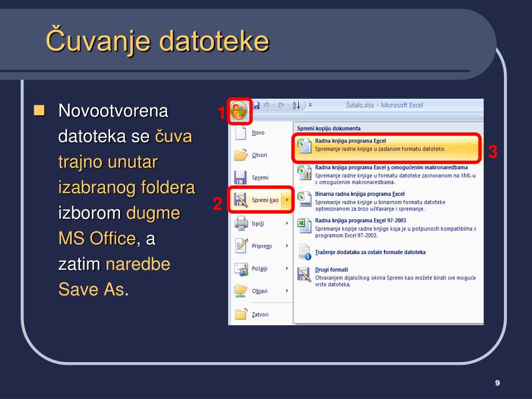Click the Pošalji send icon
The height and width of the screenshot is (399, 532).
[241, 269]
